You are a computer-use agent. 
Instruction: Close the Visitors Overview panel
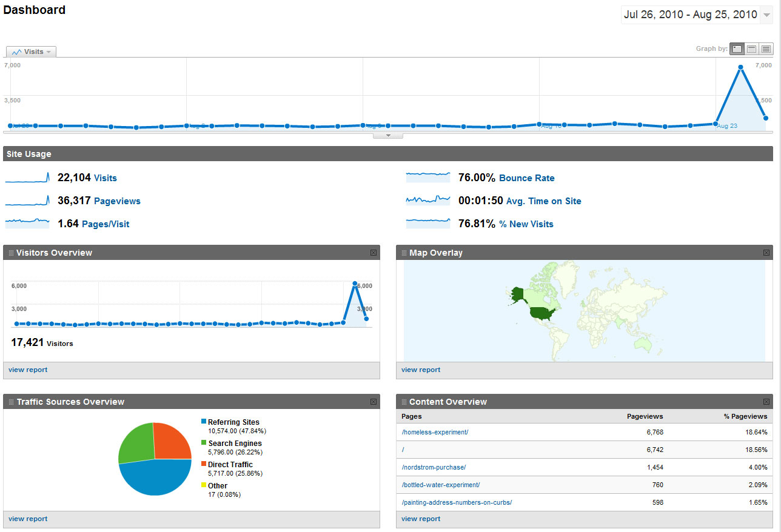(374, 253)
